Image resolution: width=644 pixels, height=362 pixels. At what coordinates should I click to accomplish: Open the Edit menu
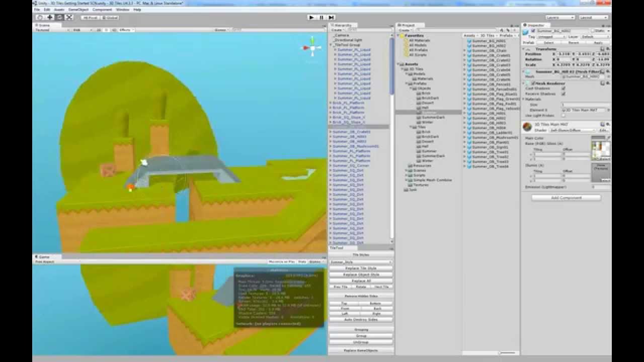47,10
